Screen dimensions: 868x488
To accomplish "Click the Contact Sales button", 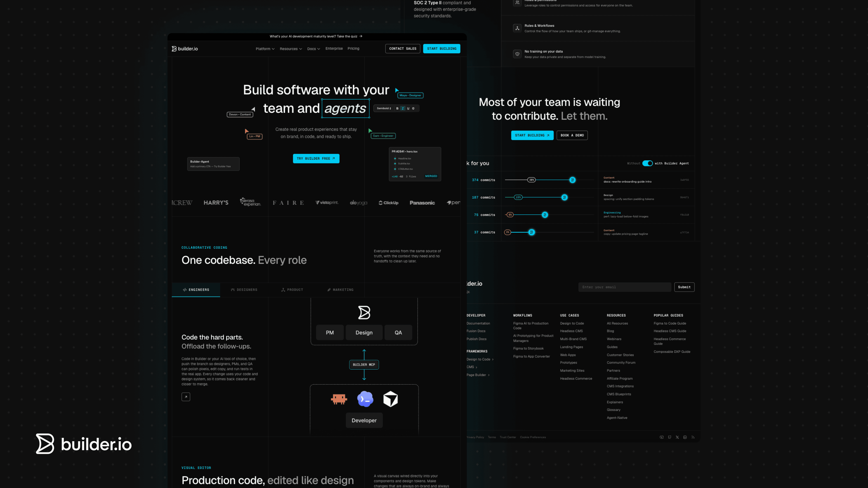I will coord(403,49).
